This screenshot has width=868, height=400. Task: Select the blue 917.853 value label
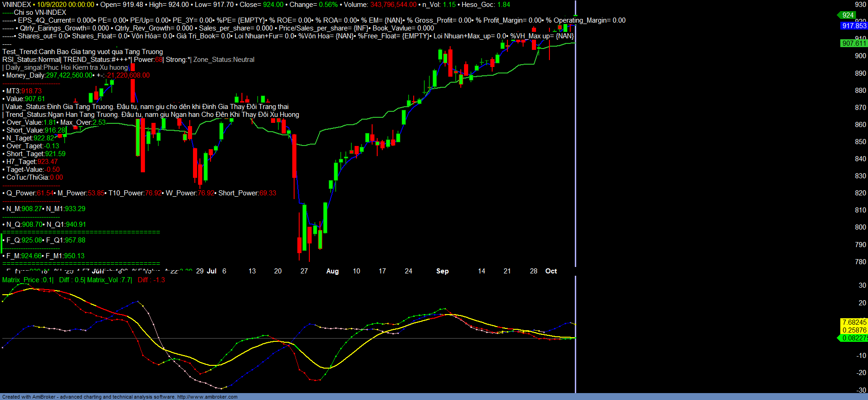[854, 26]
